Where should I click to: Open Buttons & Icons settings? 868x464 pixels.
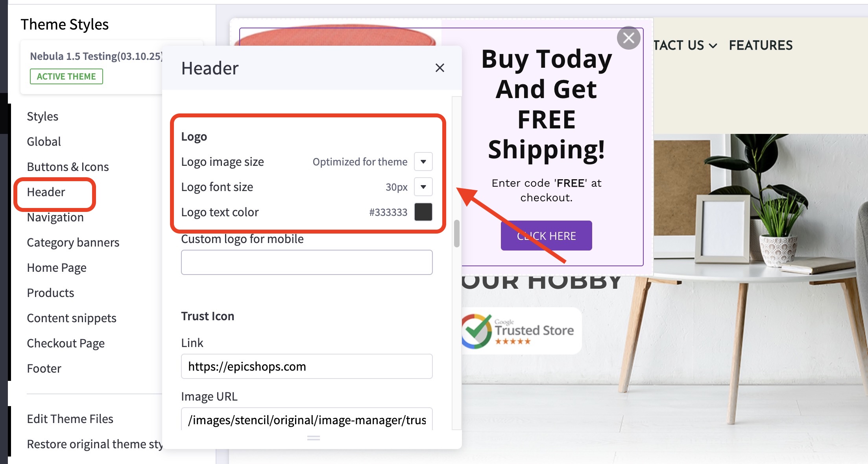tap(68, 167)
